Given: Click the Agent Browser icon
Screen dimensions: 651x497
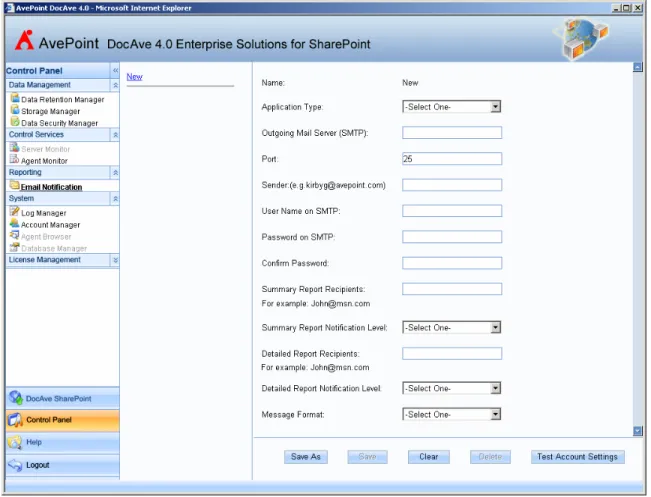Looking at the screenshot, I should click(x=15, y=235).
